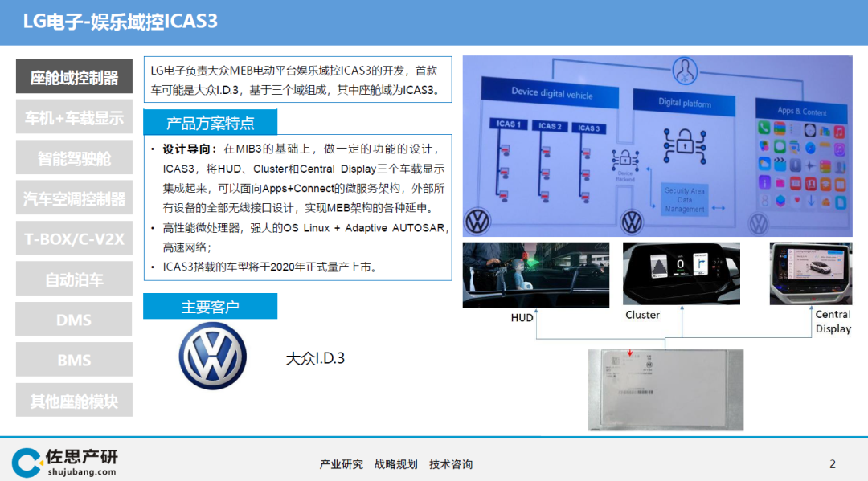Screen dimensions: 868x481
Task: Click the green phone app icon
Action: click(x=764, y=128)
